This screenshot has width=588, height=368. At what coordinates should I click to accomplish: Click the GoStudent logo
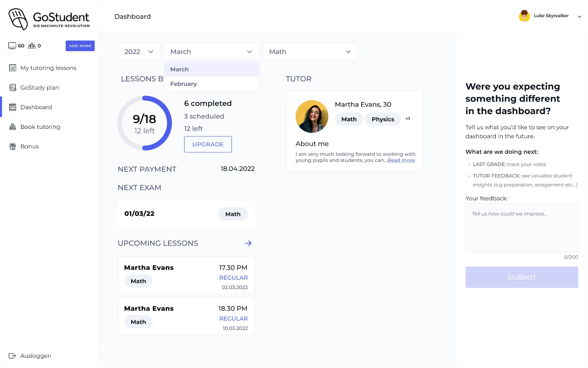[x=49, y=19]
